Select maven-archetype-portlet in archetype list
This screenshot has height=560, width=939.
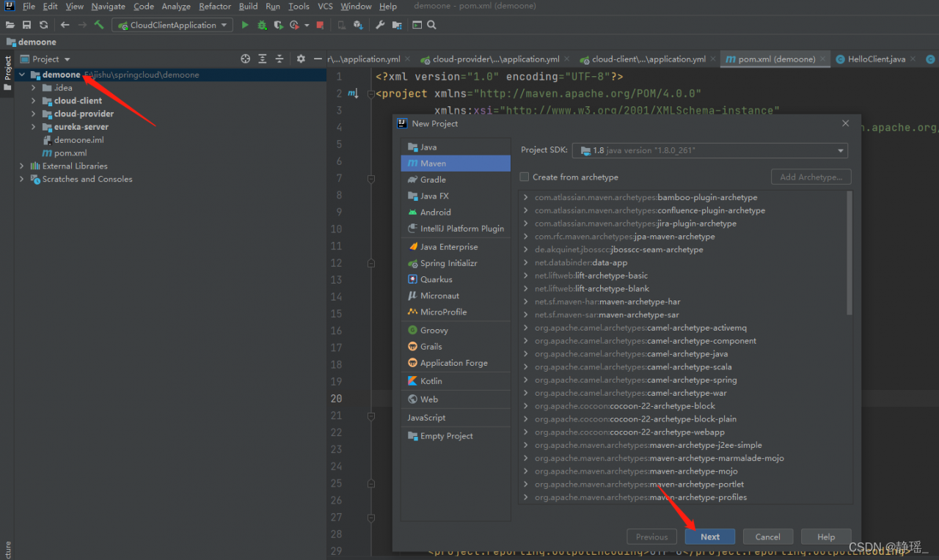pyautogui.click(x=640, y=485)
